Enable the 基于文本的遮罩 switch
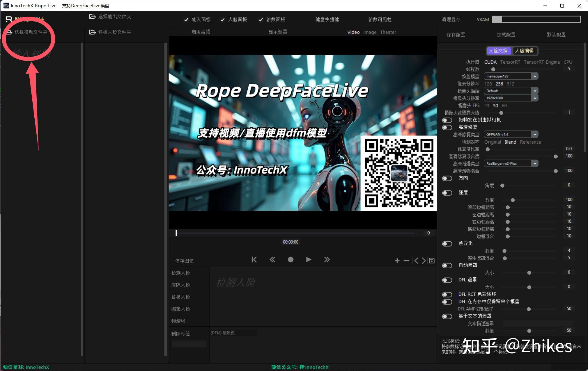Screen dimensions: 588x371 click(447, 316)
